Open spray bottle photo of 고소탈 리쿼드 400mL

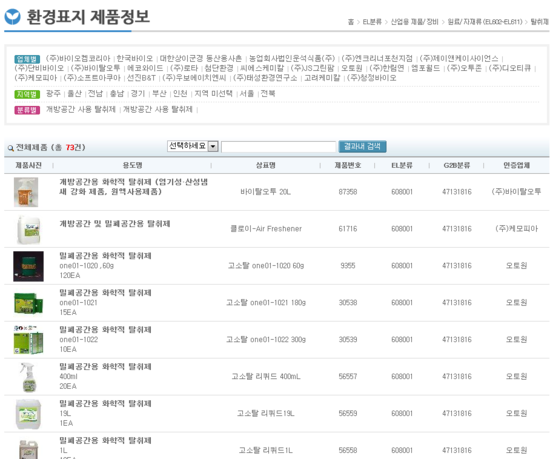(x=28, y=377)
